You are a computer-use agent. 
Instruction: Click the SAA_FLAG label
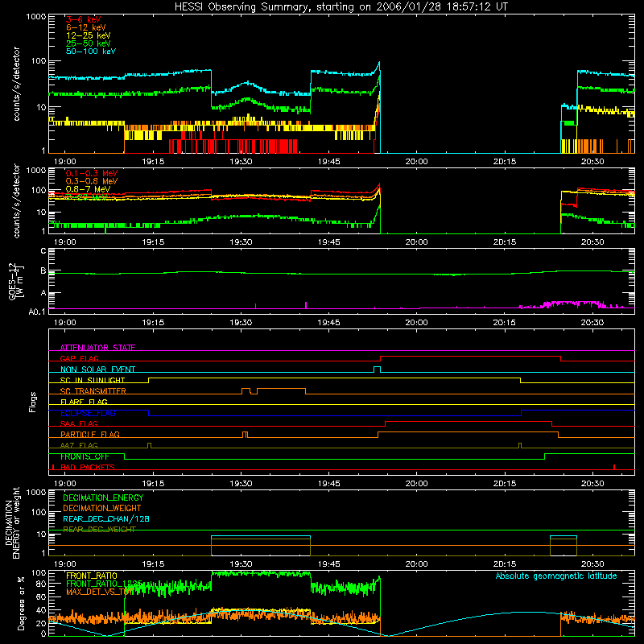79,423
